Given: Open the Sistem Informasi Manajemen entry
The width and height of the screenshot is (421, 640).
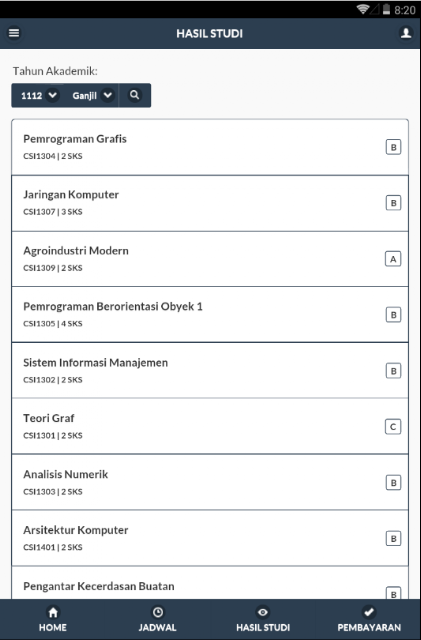Looking at the screenshot, I should tap(210, 371).
